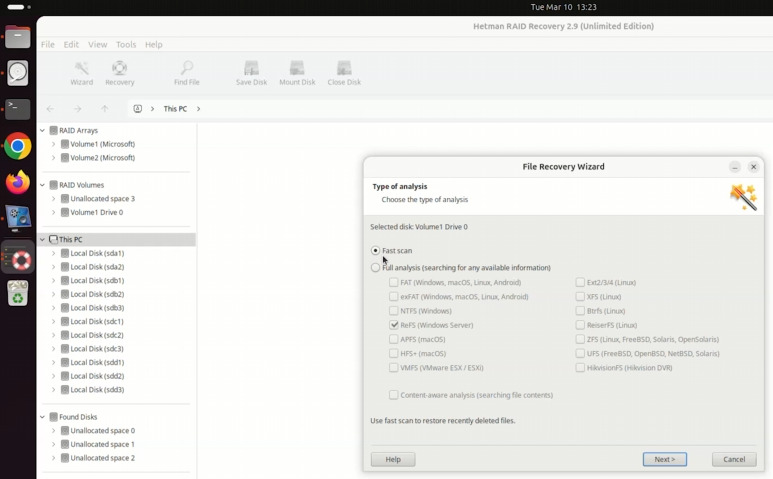This screenshot has width=773, height=479.
Task: Click the Recovery toolbar icon
Action: pos(119,73)
